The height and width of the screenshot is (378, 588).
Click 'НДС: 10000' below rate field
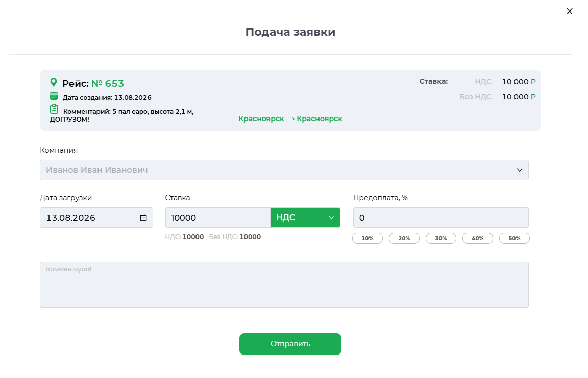click(x=184, y=237)
